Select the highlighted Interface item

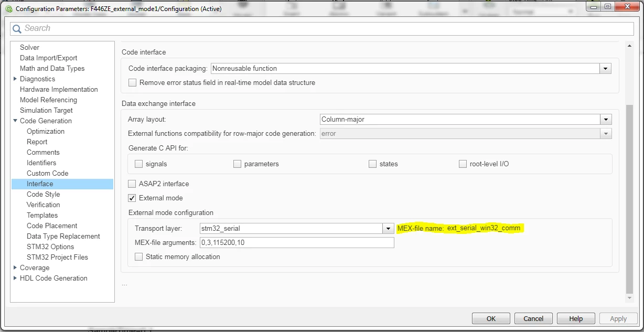[62, 184]
